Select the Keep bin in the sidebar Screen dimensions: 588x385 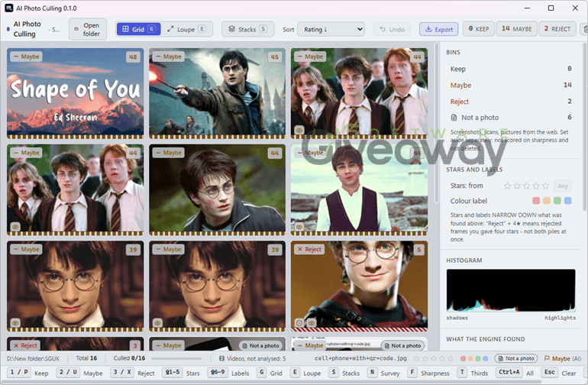pos(511,69)
